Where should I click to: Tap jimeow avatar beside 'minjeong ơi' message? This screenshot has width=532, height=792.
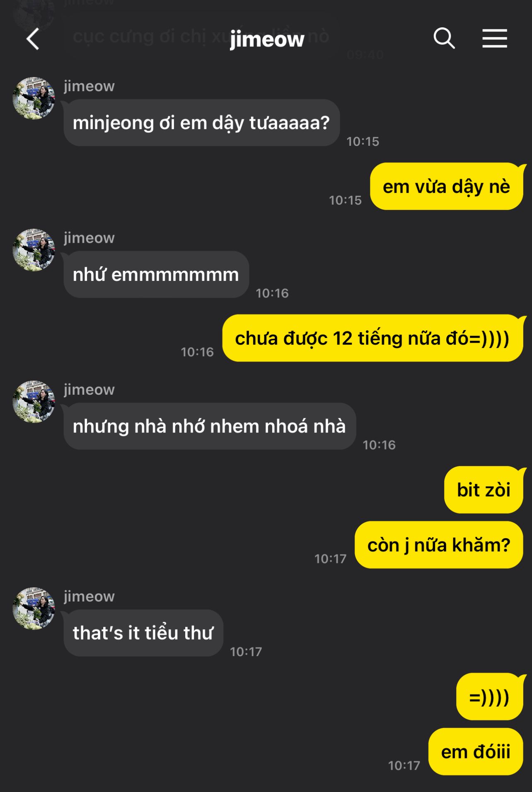[34, 98]
